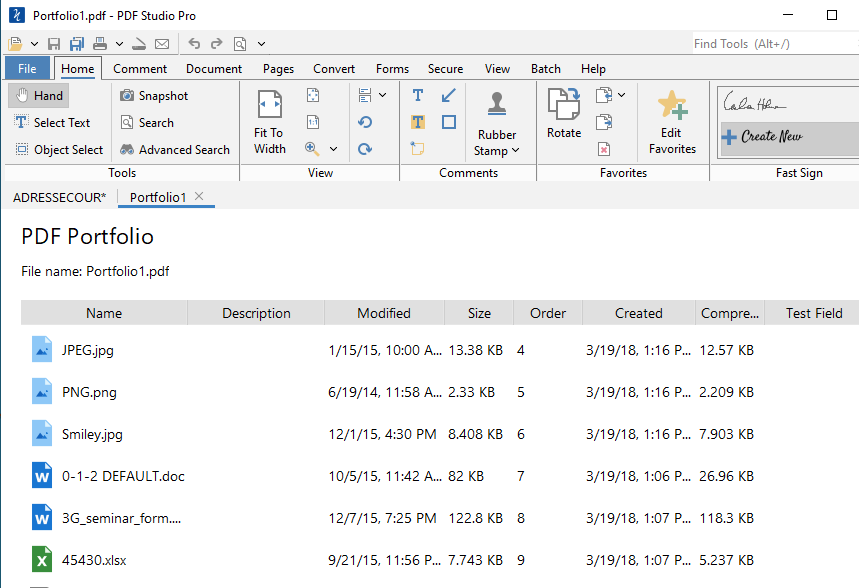Redo the last action

(x=217, y=43)
